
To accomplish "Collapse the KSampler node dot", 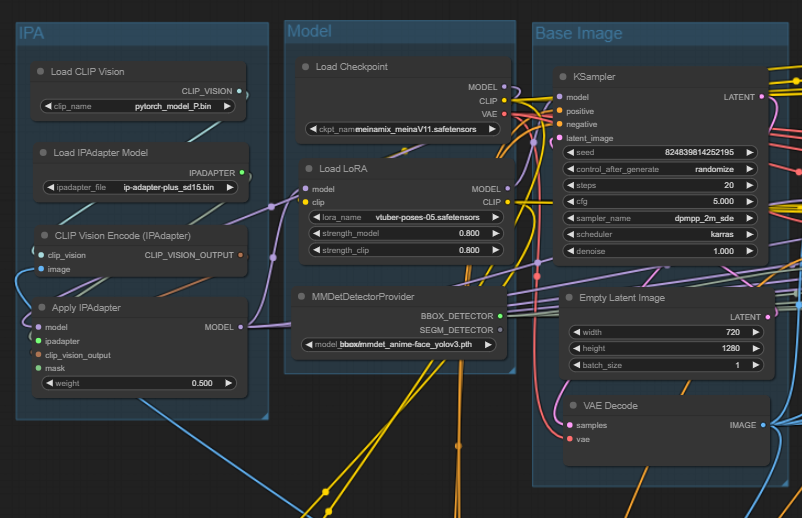I will (563, 76).
